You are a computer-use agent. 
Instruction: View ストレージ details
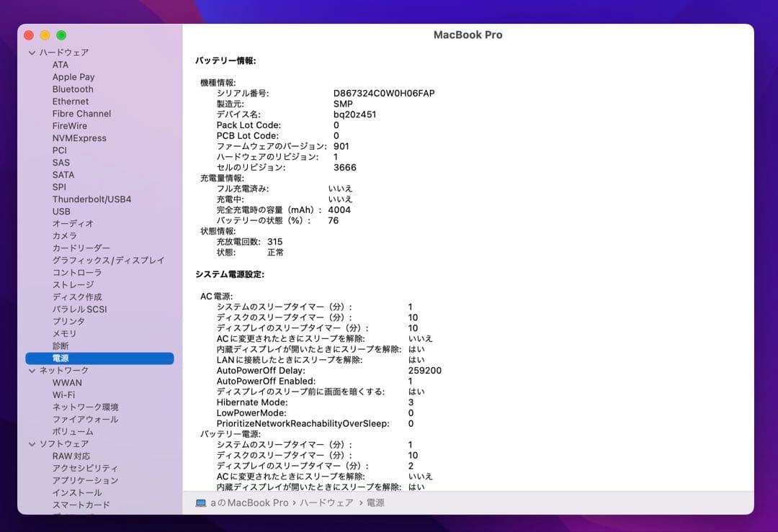pos(75,284)
